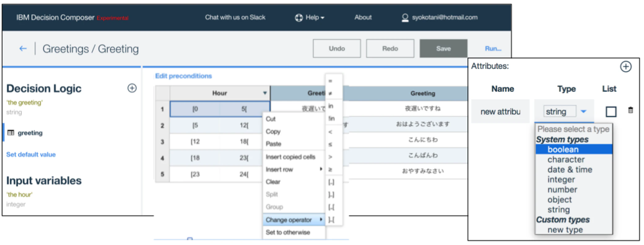This screenshot has width=644, height=245.
Task: Choose the equals operator
Action: 330,81
